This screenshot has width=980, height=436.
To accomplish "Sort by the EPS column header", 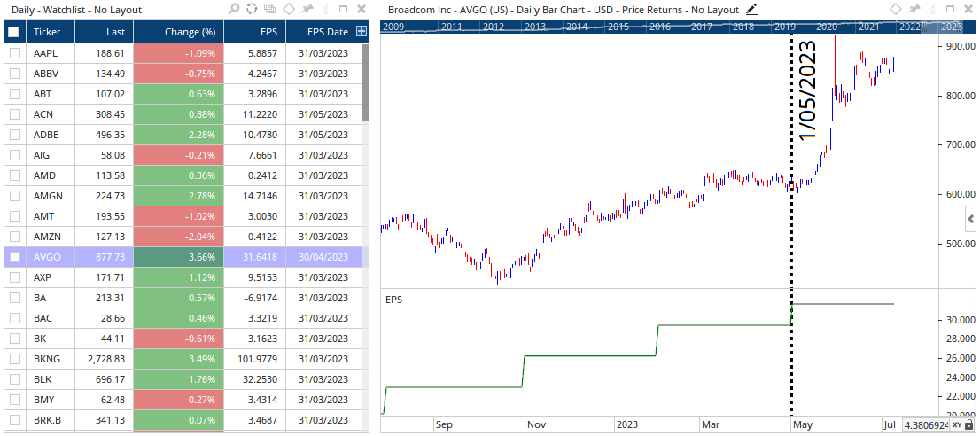I will tap(254, 32).
